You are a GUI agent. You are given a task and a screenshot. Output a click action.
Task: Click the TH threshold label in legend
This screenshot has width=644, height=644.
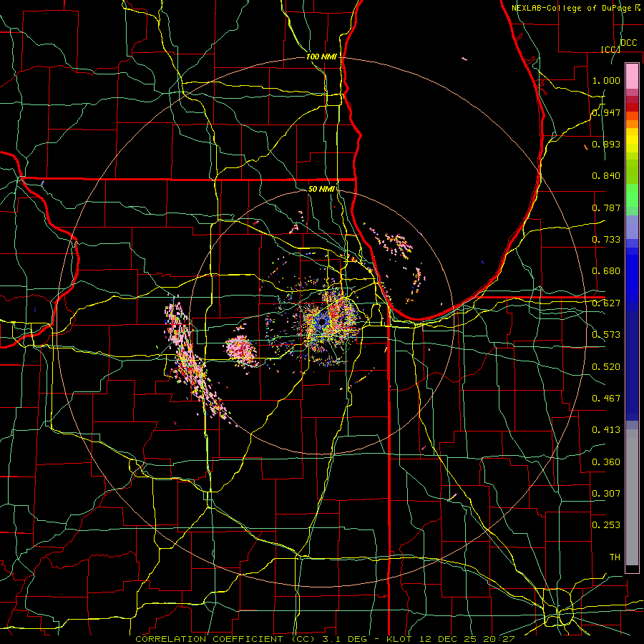tap(615, 557)
